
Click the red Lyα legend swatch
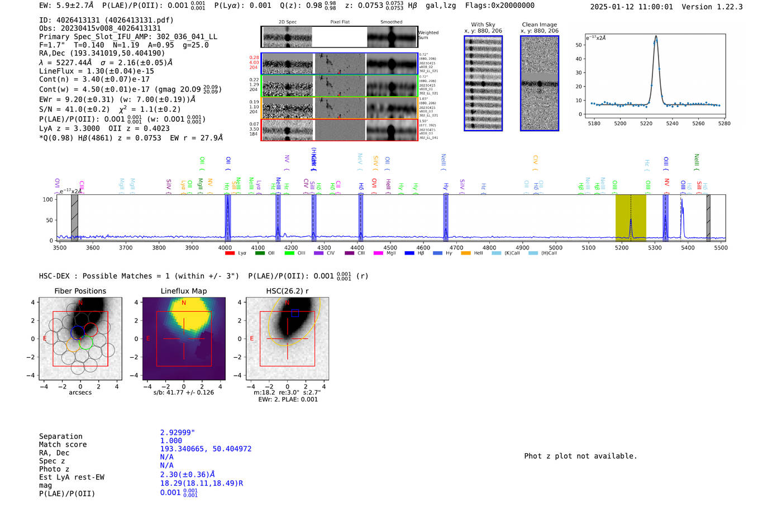tap(230, 253)
